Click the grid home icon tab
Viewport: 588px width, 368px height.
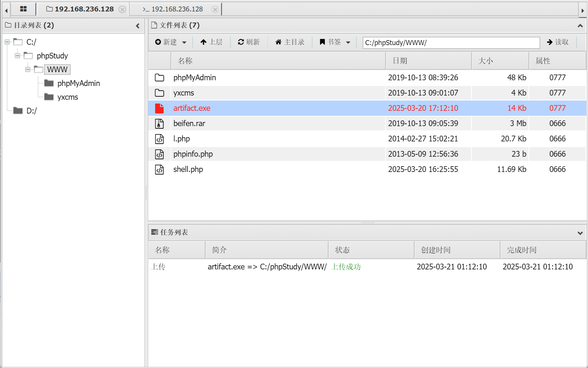tap(23, 9)
